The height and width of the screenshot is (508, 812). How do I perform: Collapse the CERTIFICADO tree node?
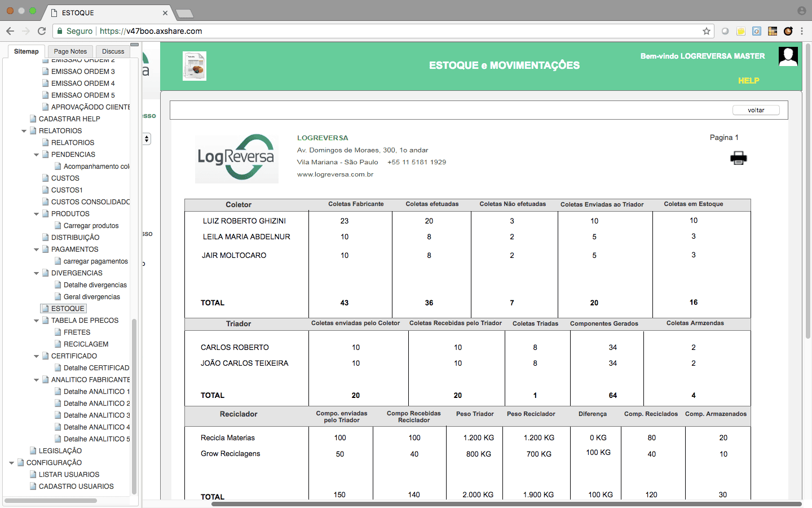pyautogui.click(x=37, y=356)
